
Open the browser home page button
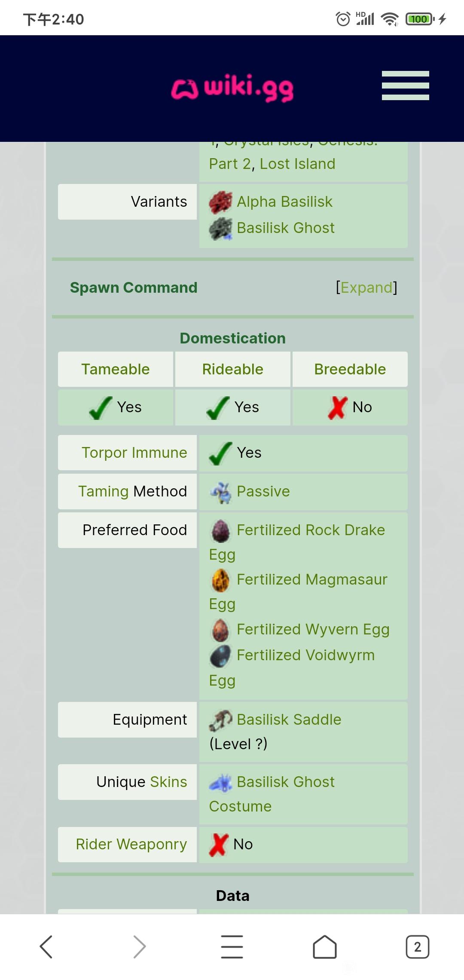324,946
